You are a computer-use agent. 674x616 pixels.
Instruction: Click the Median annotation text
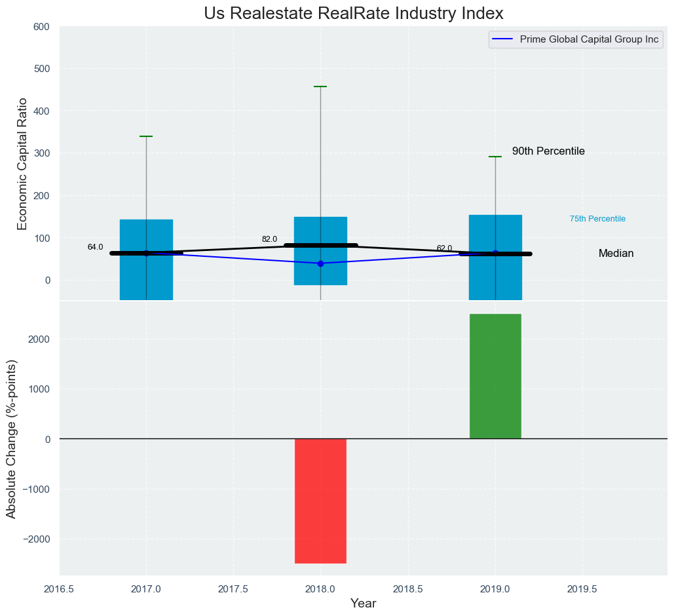coord(616,254)
